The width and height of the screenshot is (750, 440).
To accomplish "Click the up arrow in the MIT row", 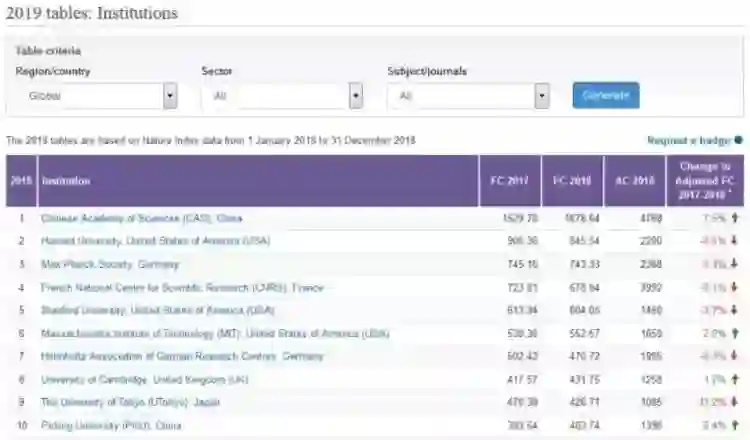I will pos(735,333).
